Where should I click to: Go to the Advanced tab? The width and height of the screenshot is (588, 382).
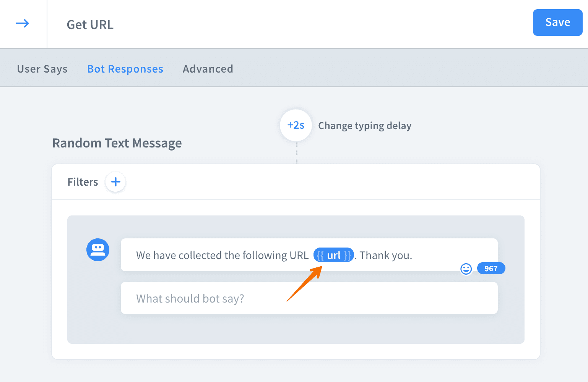coord(208,69)
